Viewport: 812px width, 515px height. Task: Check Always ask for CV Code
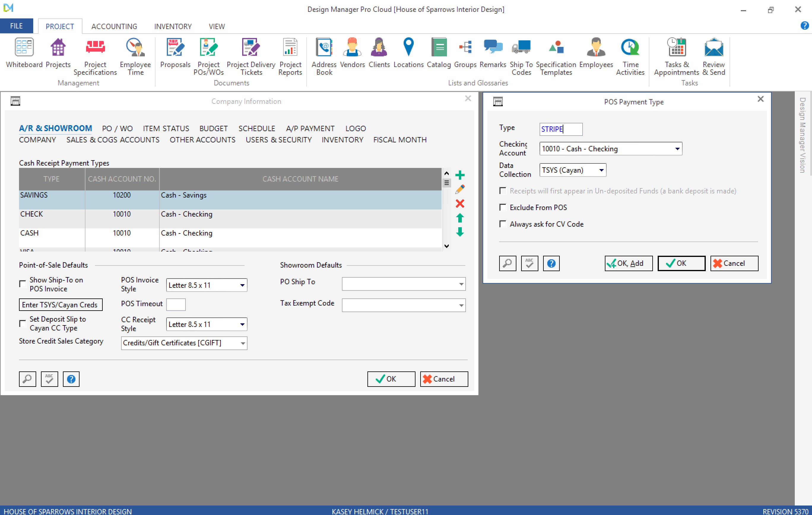click(503, 224)
